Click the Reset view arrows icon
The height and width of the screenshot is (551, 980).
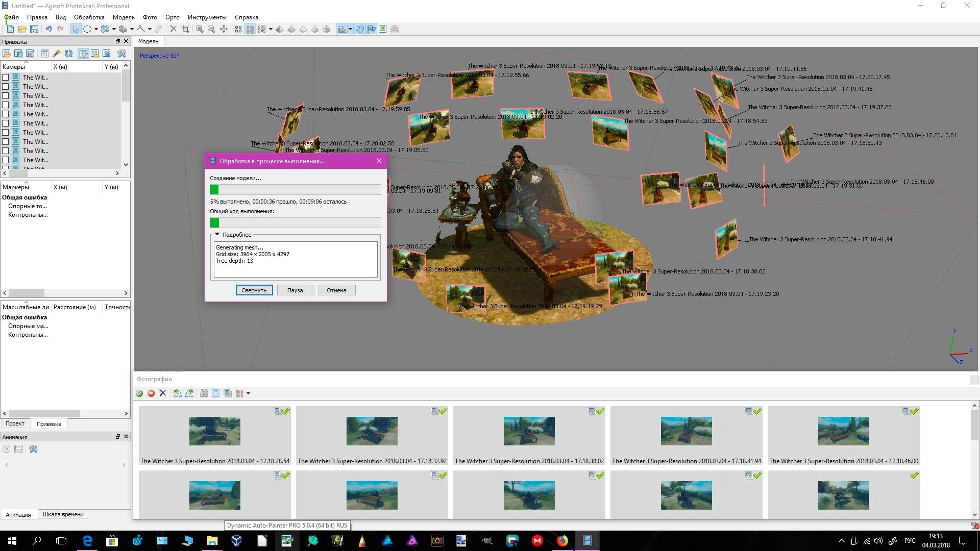(224, 29)
